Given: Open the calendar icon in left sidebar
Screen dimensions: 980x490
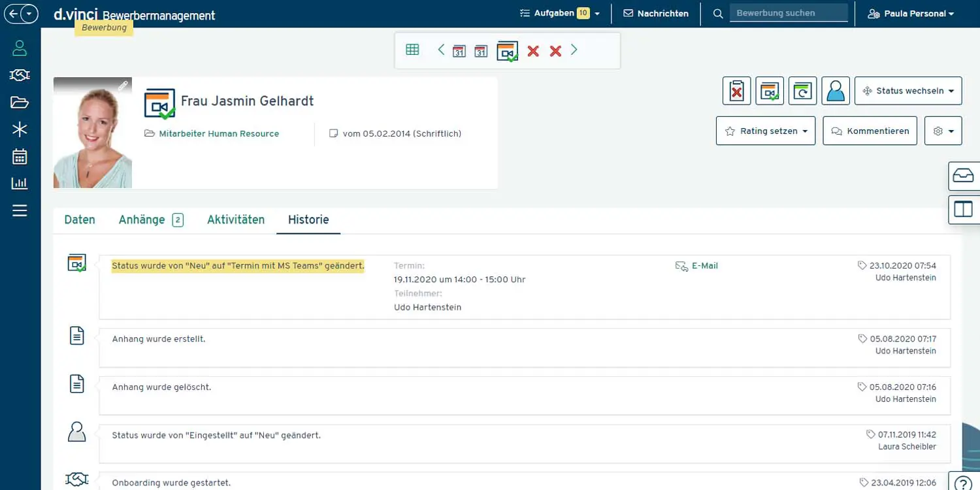Looking at the screenshot, I should point(20,157).
